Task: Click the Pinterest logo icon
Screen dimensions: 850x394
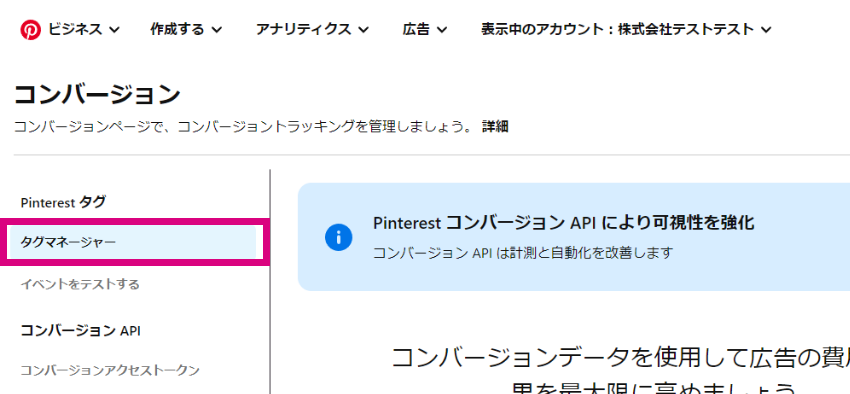Action: click(x=31, y=30)
